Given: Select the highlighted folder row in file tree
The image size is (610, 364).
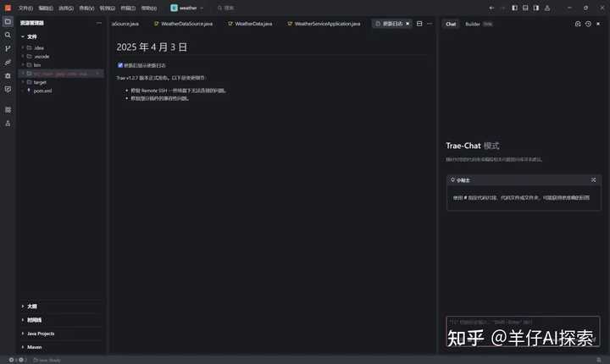Looking at the screenshot, I should tap(62, 74).
